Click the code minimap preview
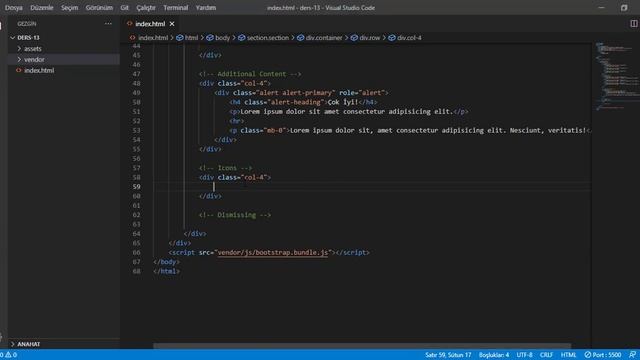The width and height of the screenshot is (640, 360). (616, 76)
